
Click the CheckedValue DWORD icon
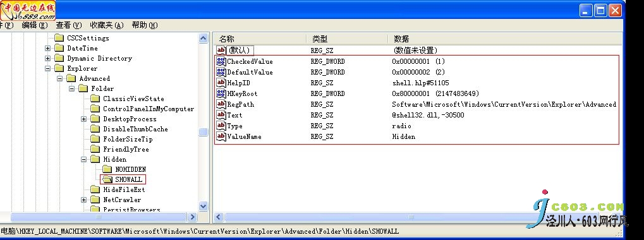tap(221, 61)
